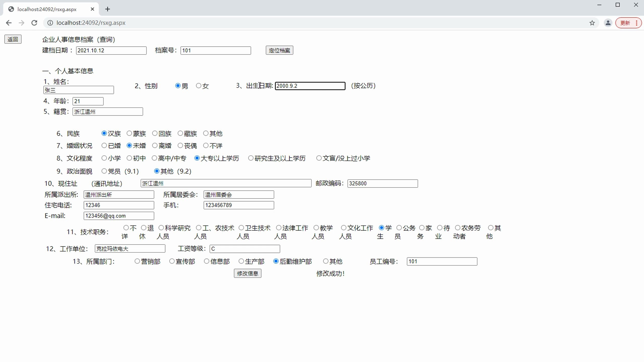Image resolution: width=644 pixels, height=362 pixels.
Task: Open Chrome menu three-dot icon
Action: pyautogui.click(x=636, y=23)
